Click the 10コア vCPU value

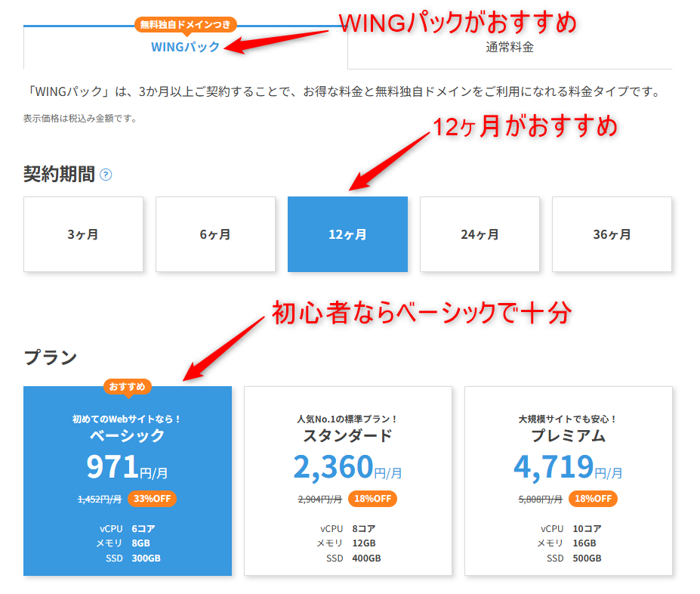coord(587,529)
